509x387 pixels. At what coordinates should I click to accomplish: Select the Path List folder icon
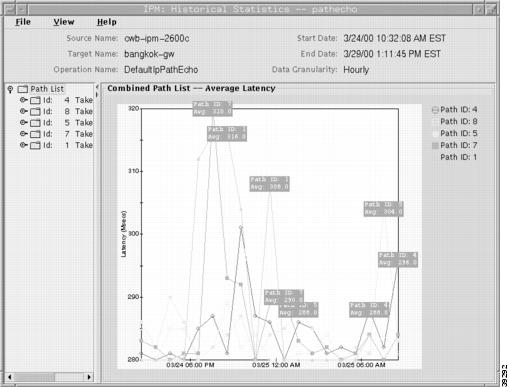(23, 89)
